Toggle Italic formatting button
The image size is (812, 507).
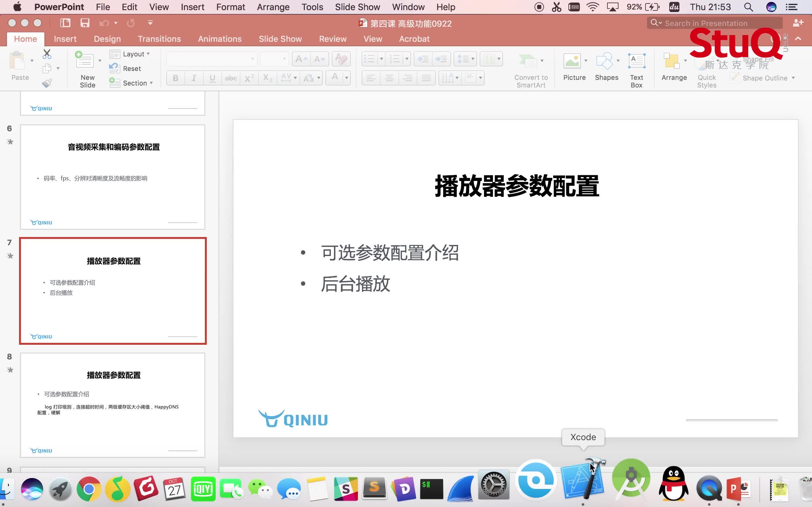(193, 78)
